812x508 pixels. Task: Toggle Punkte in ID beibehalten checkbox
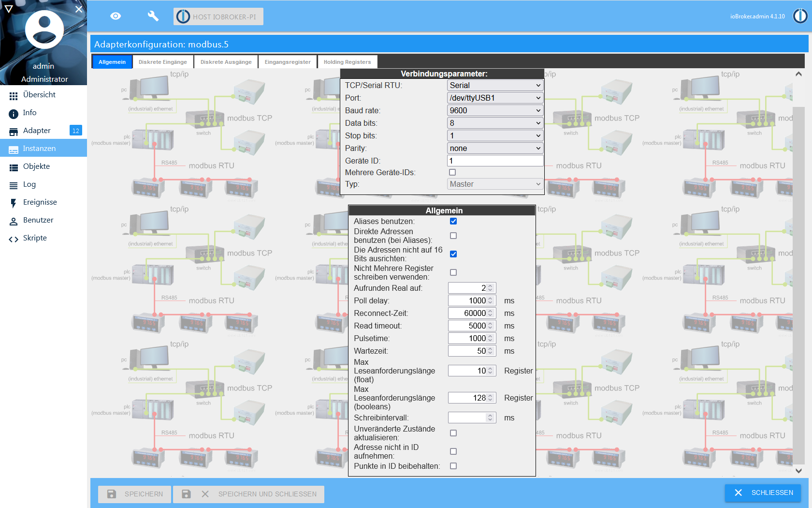(453, 466)
